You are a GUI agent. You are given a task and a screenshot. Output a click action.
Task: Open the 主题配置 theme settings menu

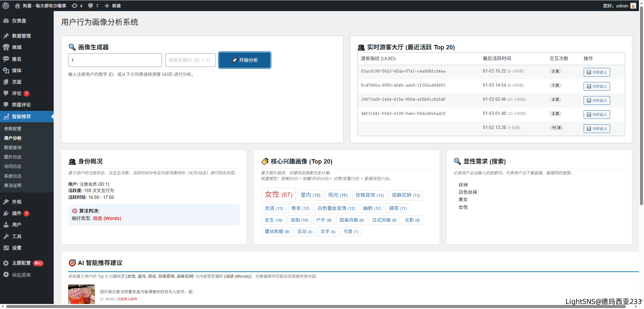[21, 263]
